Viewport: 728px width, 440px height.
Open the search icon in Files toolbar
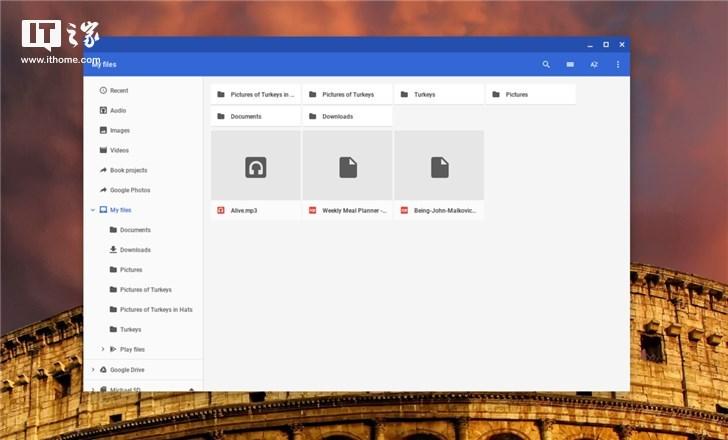pyautogui.click(x=546, y=65)
